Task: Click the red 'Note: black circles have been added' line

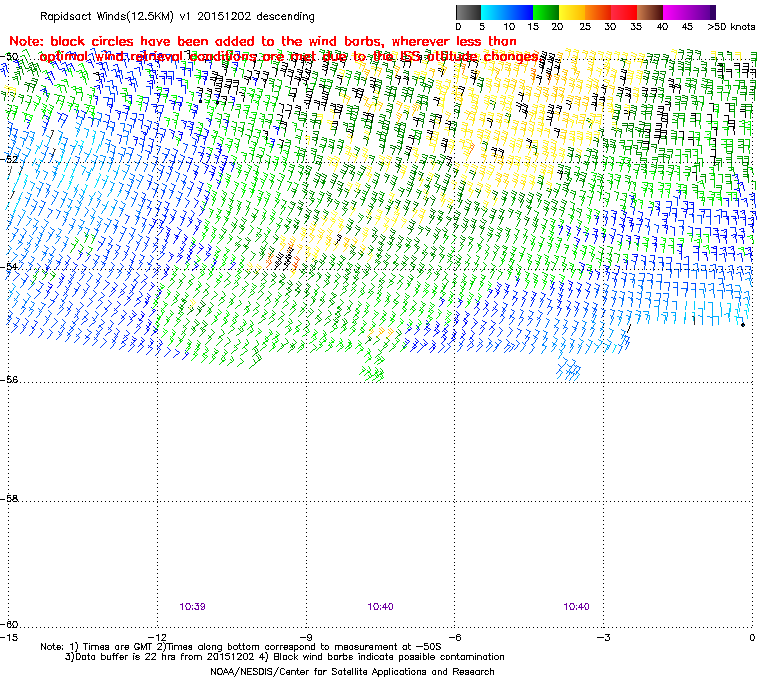Action: pyautogui.click(x=263, y=41)
